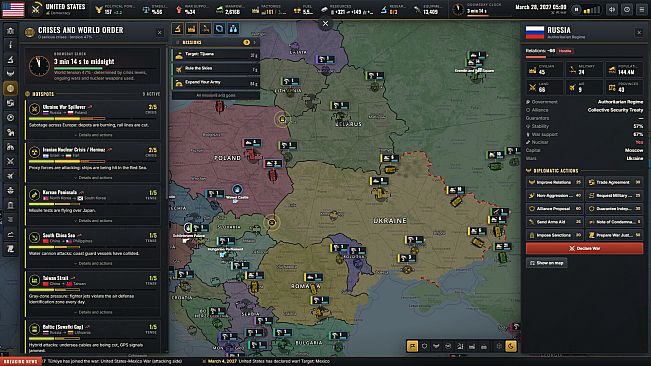651x366 pixels.
Task: Click Russia's Military stat tile
Action: pos(585,69)
